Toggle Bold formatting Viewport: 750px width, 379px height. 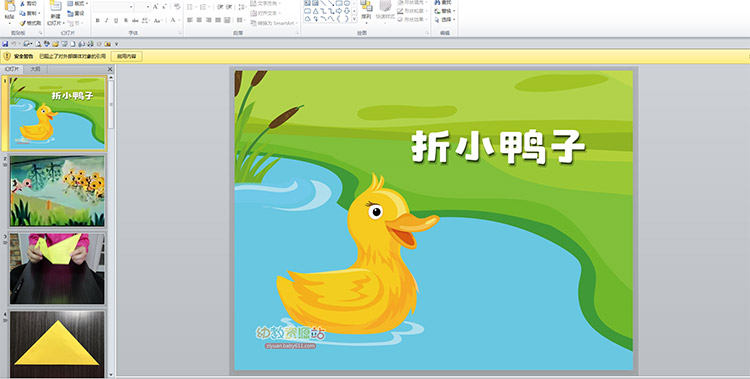(x=98, y=21)
